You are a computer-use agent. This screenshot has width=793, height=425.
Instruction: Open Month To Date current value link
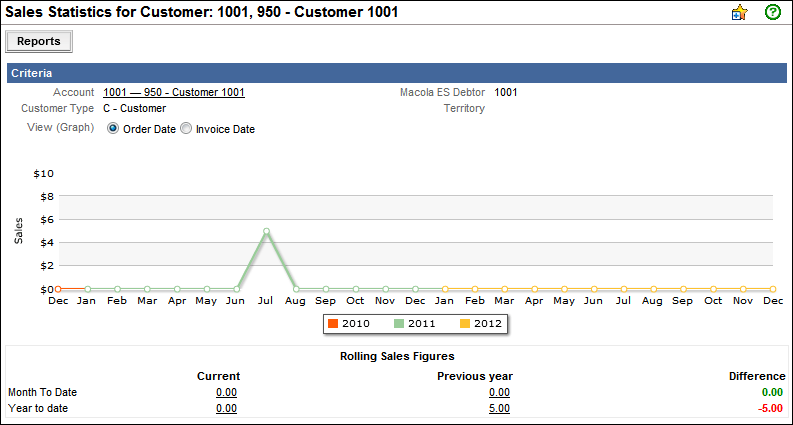click(x=226, y=393)
